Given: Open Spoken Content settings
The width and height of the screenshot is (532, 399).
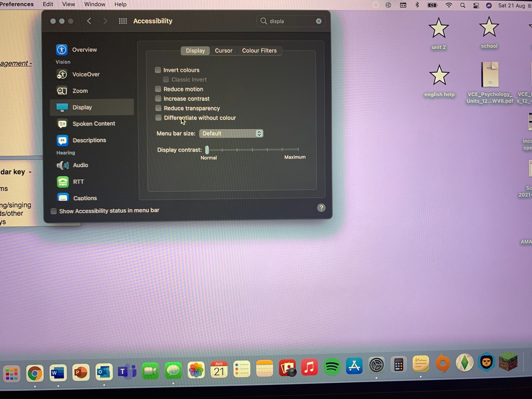Looking at the screenshot, I should pyautogui.click(x=94, y=124).
